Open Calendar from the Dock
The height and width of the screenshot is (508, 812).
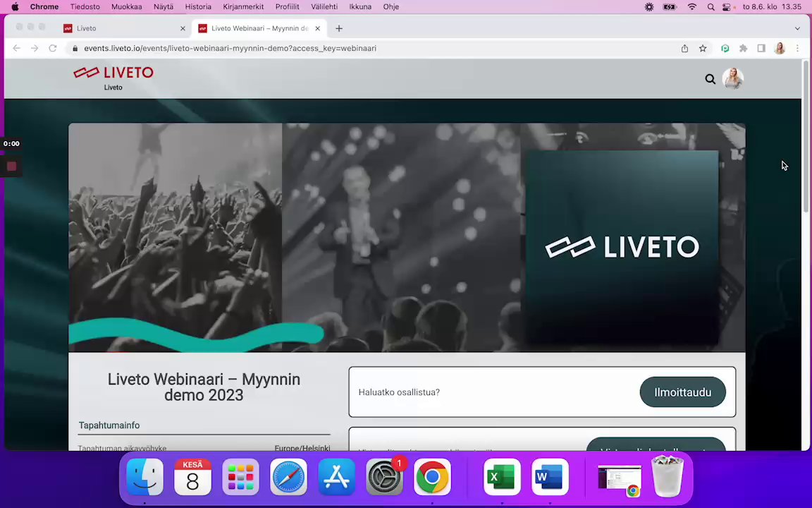[x=192, y=477]
